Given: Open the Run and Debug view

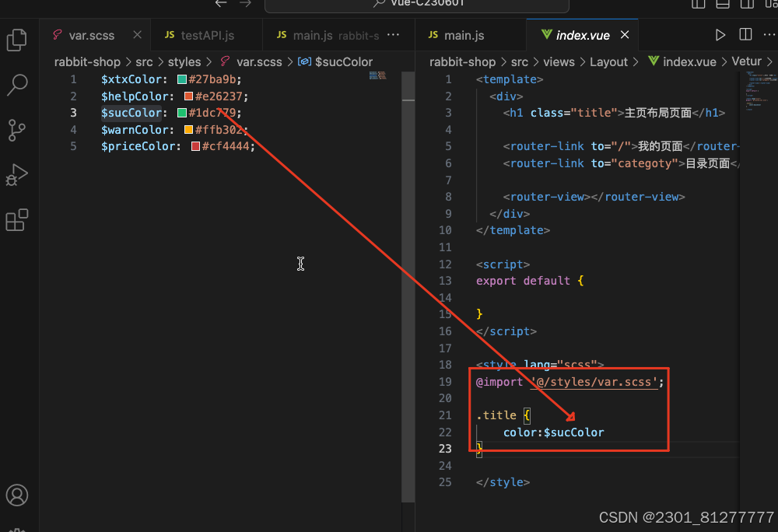Looking at the screenshot, I should 17,174.
